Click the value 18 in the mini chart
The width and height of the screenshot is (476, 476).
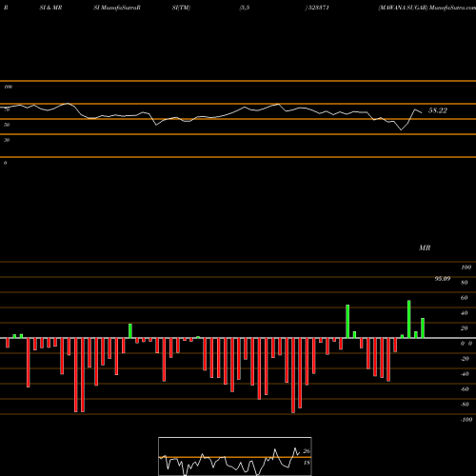307,463
